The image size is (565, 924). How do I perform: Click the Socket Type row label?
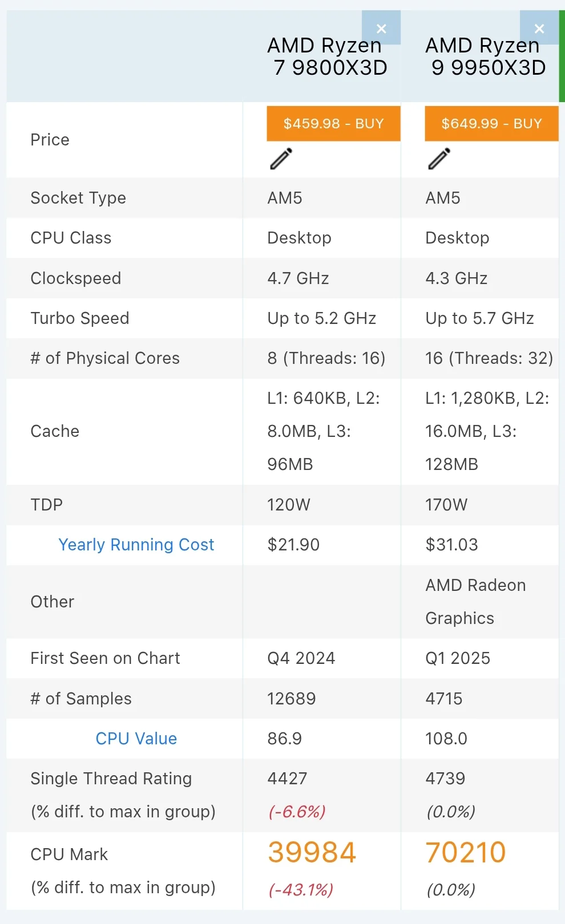pyautogui.click(x=78, y=198)
